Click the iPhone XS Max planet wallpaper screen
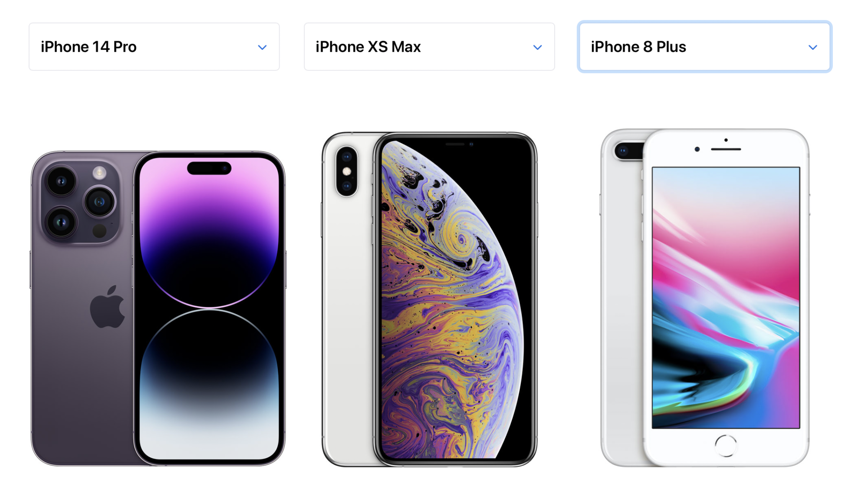 [x=456, y=299]
